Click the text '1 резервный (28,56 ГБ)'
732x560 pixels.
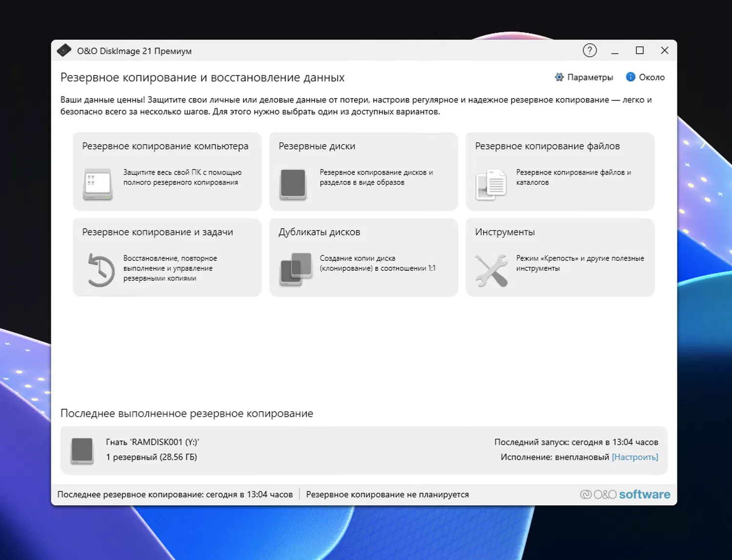[151, 457]
